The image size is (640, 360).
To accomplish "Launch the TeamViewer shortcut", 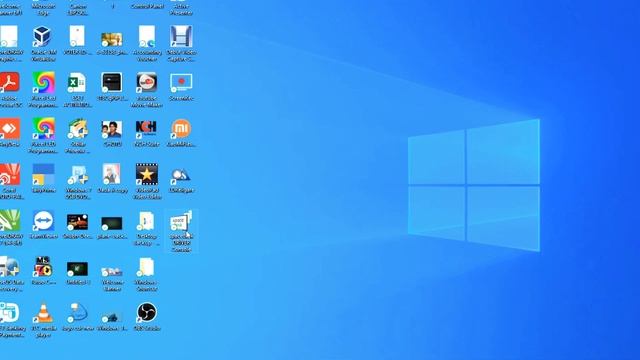I will tap(43, 220).
